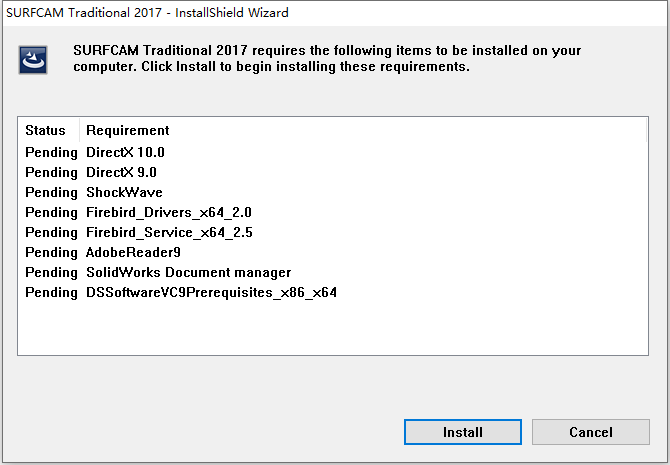Click Pending status beside AdobeReader9
Screen dimensions: 670x465
[x=51, y=252]
